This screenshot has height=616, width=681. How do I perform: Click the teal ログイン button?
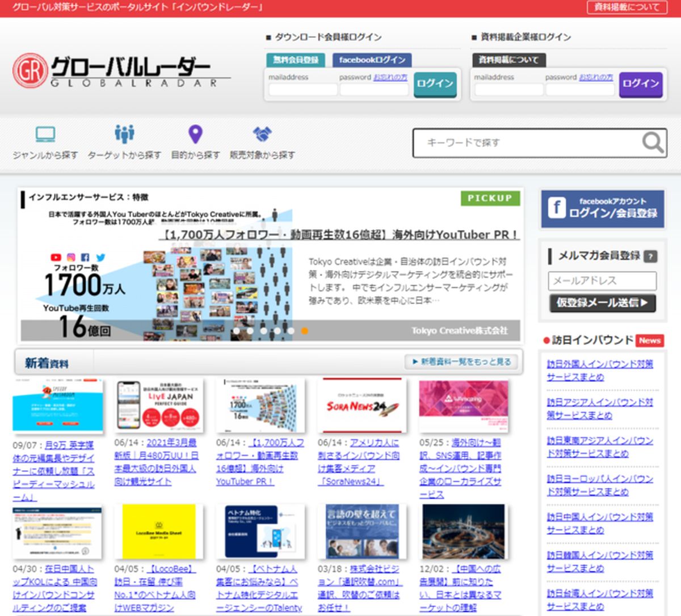point(435,84)
